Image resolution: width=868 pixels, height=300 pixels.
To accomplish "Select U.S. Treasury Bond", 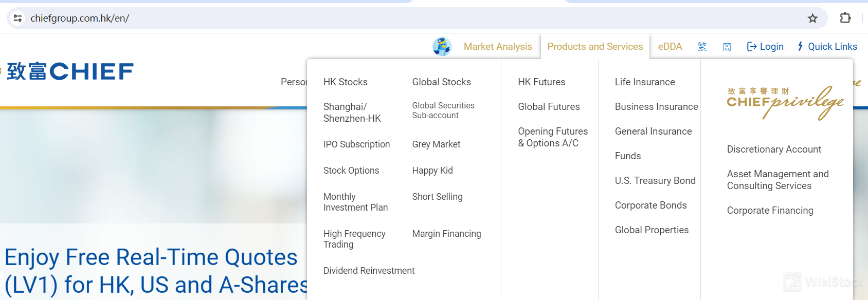I will click(x=655, y=180).
